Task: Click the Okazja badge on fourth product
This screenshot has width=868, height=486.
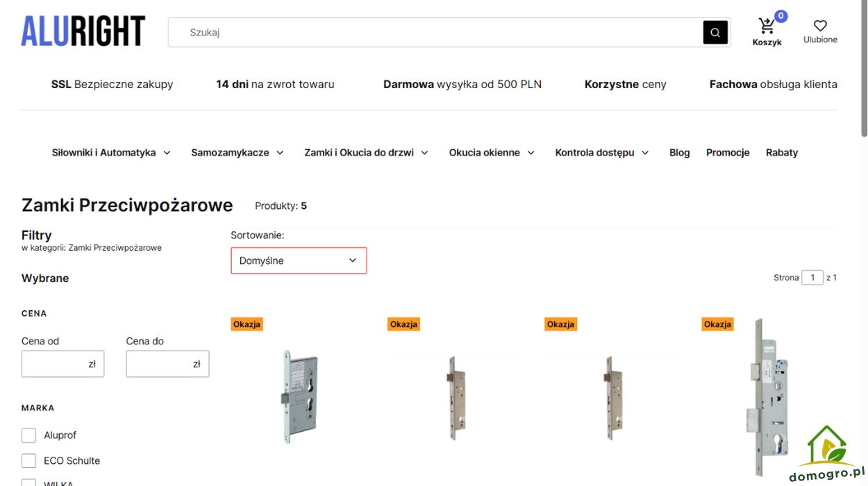Action: point(717,324)
